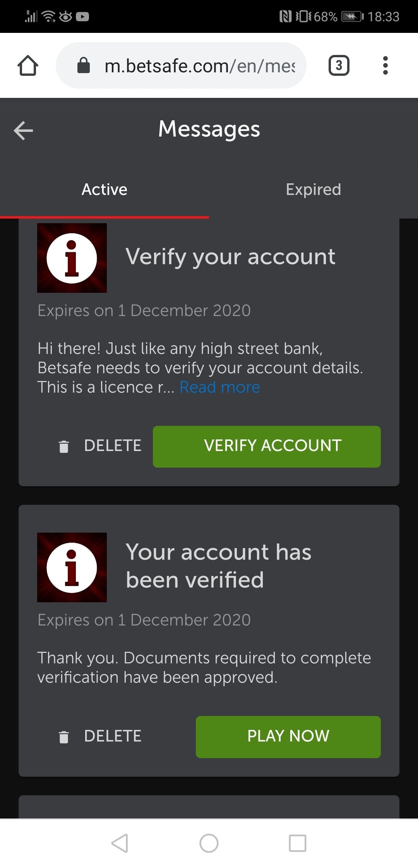Switch to the Active messages tab
Viewport: 418px width, 868px height.
click(104, 190)
